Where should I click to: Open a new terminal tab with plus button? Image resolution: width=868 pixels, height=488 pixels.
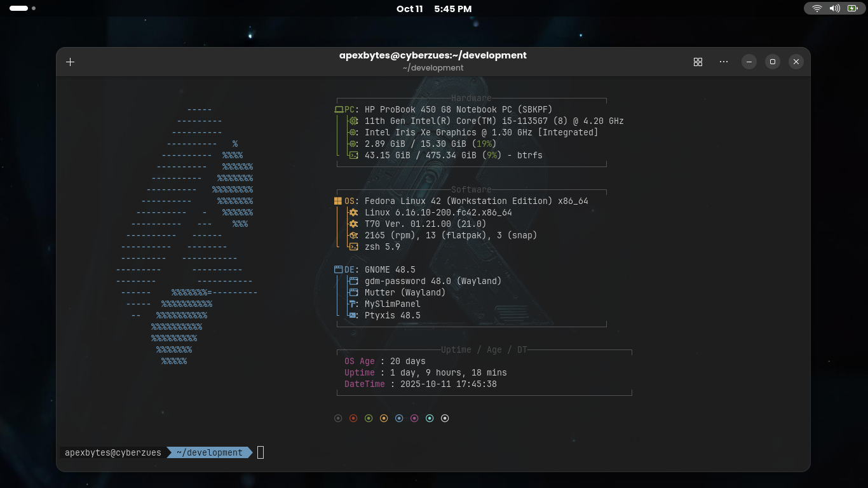(71, 62)
